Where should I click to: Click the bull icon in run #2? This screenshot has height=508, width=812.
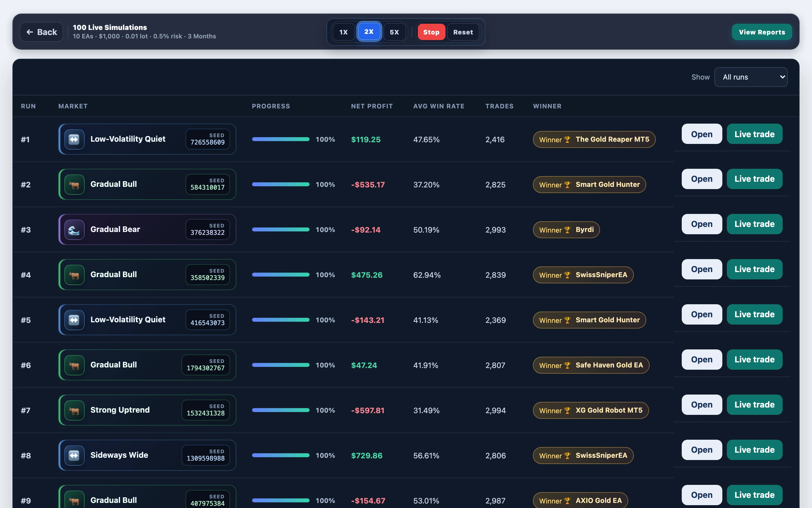[74, 185]
